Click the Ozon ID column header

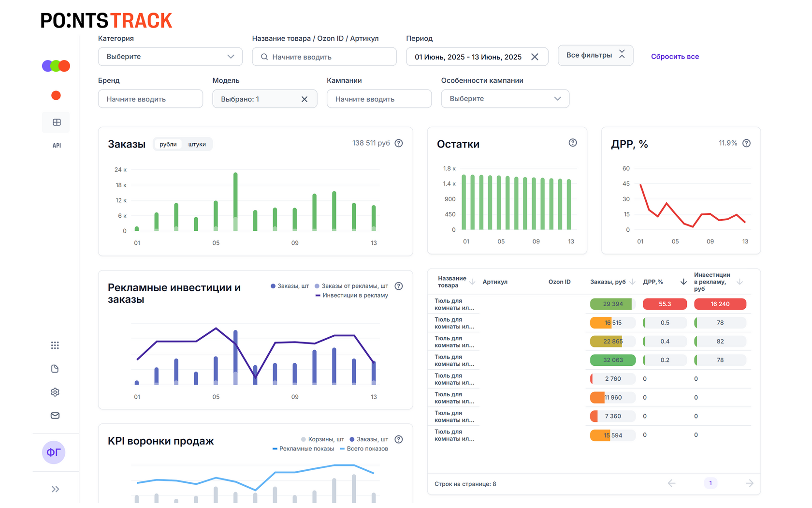click(559, 282)
